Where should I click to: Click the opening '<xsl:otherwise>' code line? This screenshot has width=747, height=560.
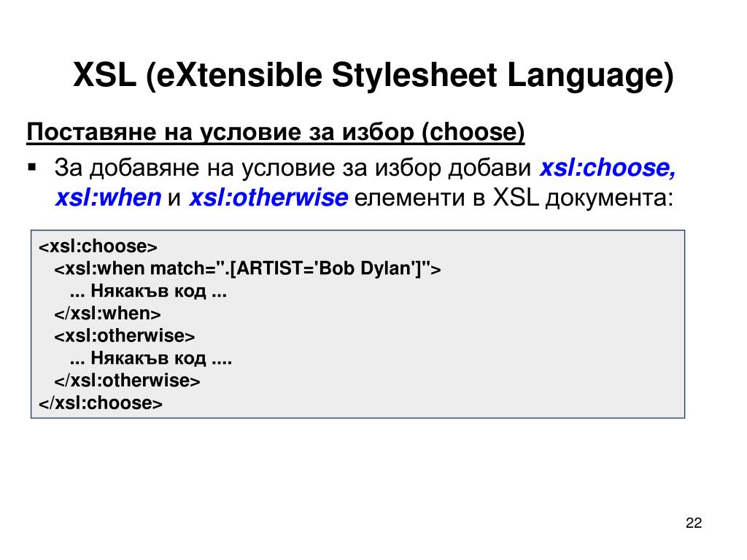(124, 335)
